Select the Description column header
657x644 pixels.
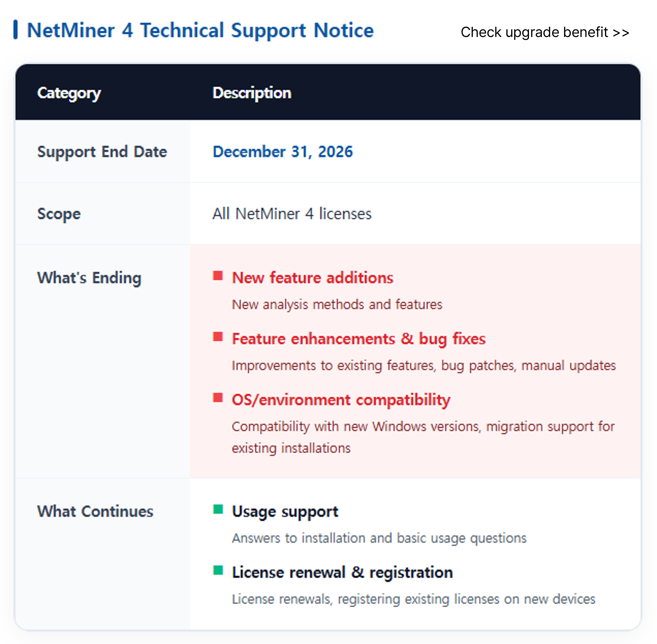coord(252,93)
